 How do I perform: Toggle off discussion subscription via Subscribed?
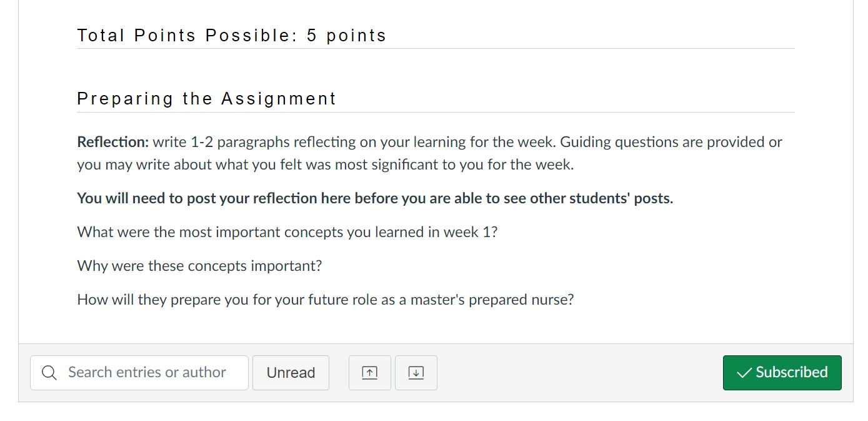(x=782, y=372)
